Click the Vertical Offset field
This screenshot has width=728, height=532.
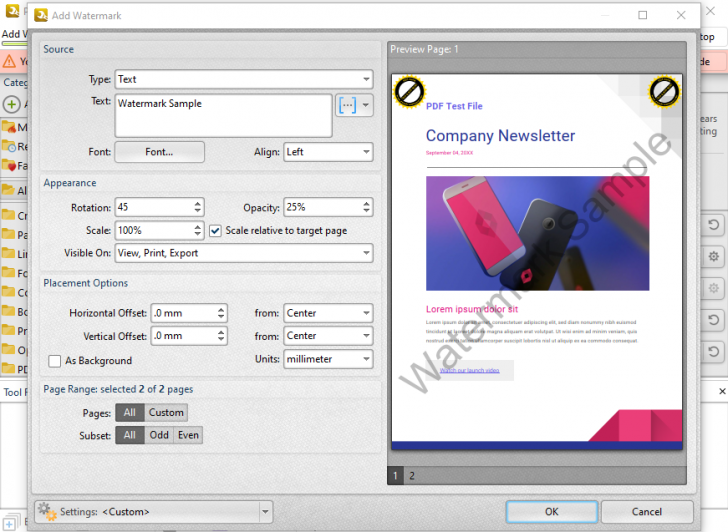tap(183, 336)
